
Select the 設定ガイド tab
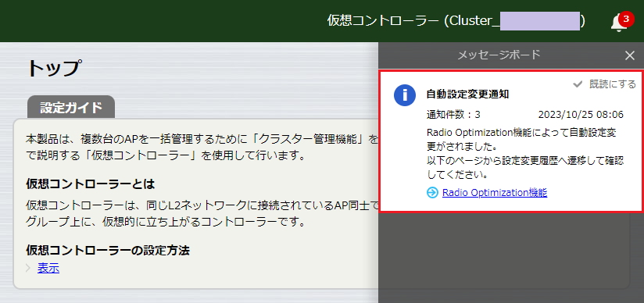[x=71, y=108]
